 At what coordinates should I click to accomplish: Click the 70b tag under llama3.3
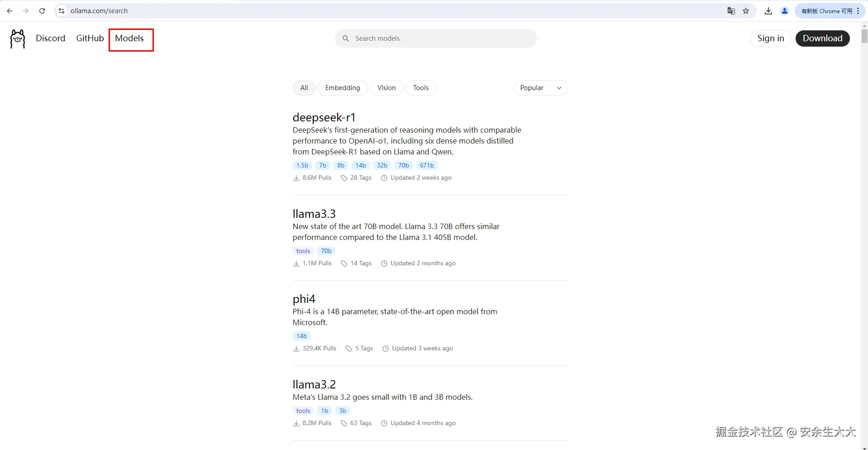point(326,251)
